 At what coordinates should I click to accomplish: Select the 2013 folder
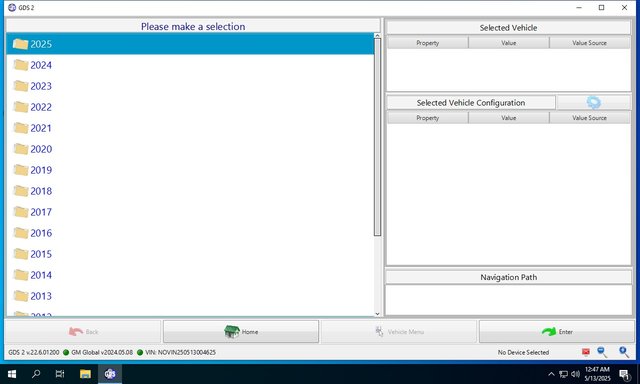pyautogui.click(x=190, y=296)
